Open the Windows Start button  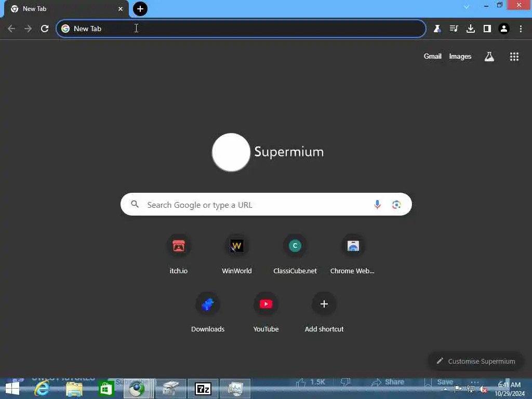[x=13, y=389]
